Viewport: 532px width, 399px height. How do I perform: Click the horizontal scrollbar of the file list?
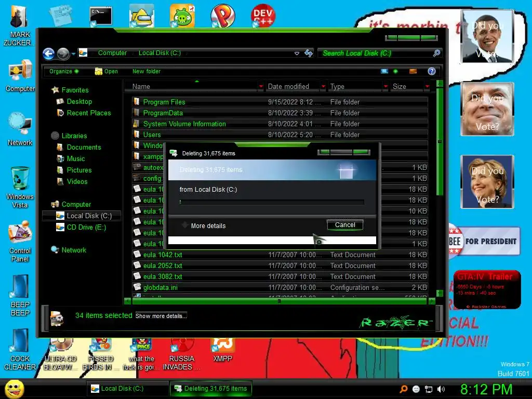[280, 301]
